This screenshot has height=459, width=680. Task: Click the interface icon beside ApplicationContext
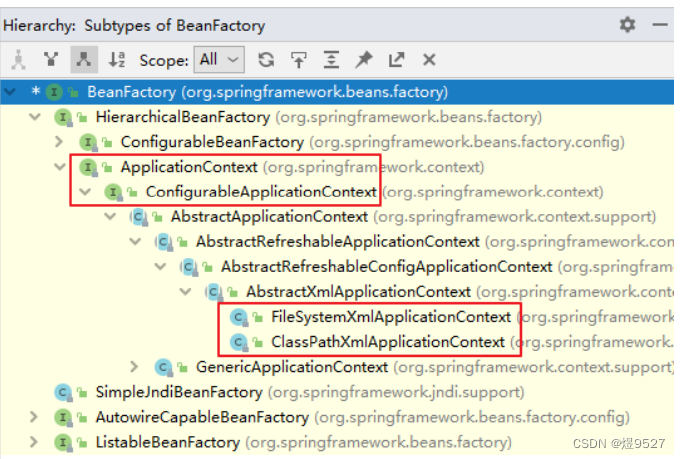point(88,167)
